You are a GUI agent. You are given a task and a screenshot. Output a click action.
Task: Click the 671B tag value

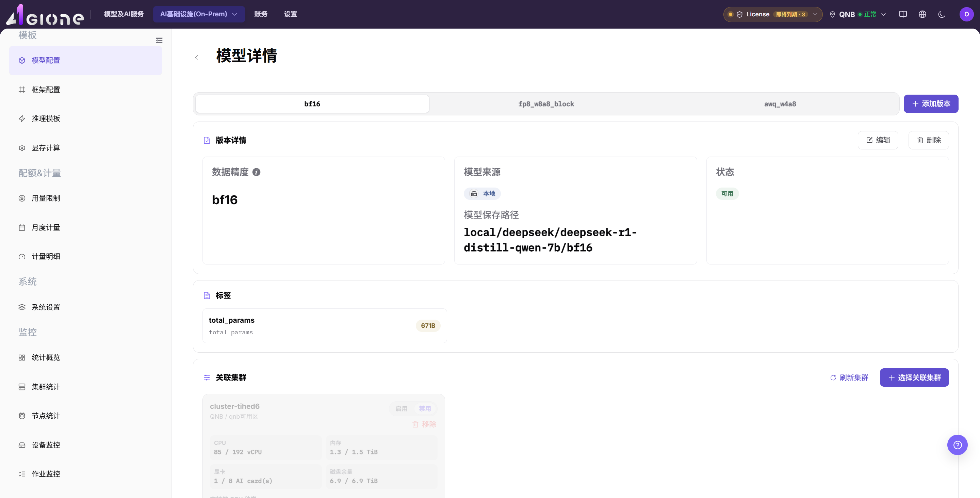428,326
